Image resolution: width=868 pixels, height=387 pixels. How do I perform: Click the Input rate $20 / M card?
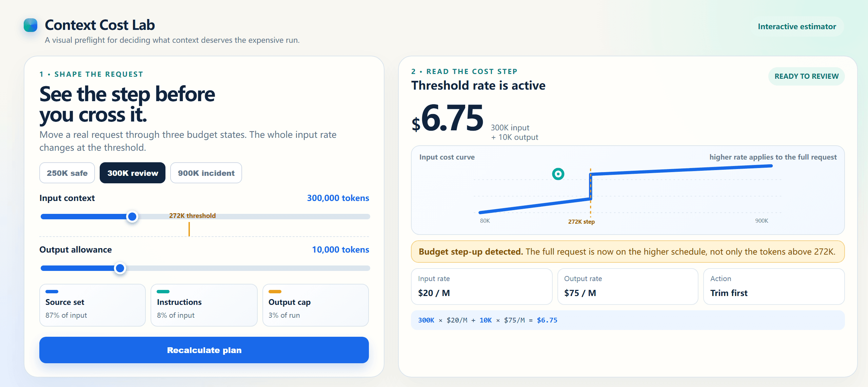[482, 287]
